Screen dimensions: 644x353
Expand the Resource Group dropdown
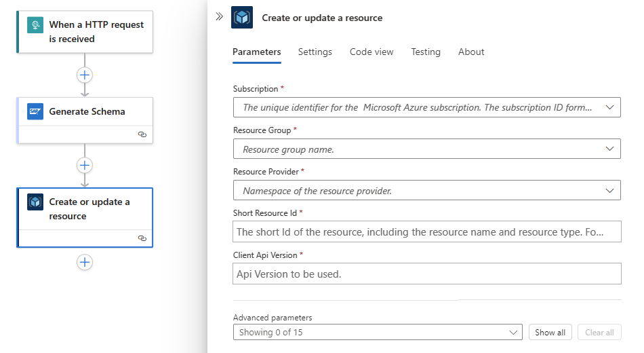pos(426,149)
